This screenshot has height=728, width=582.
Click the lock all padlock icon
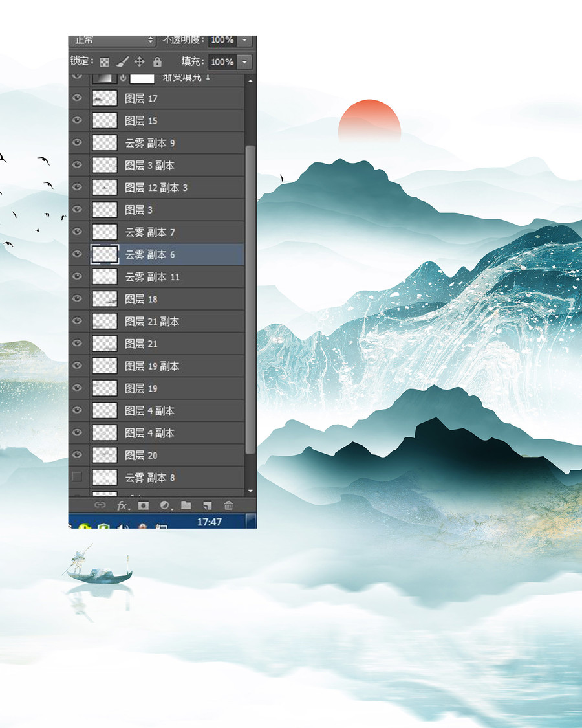tap(157, 61)
